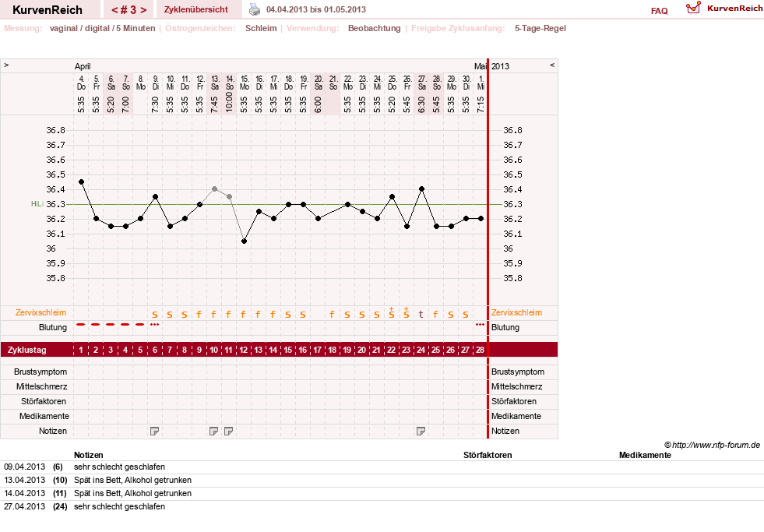
Task: Select cycle day 14 in the Zyklustag row
Action: point(273,350)
